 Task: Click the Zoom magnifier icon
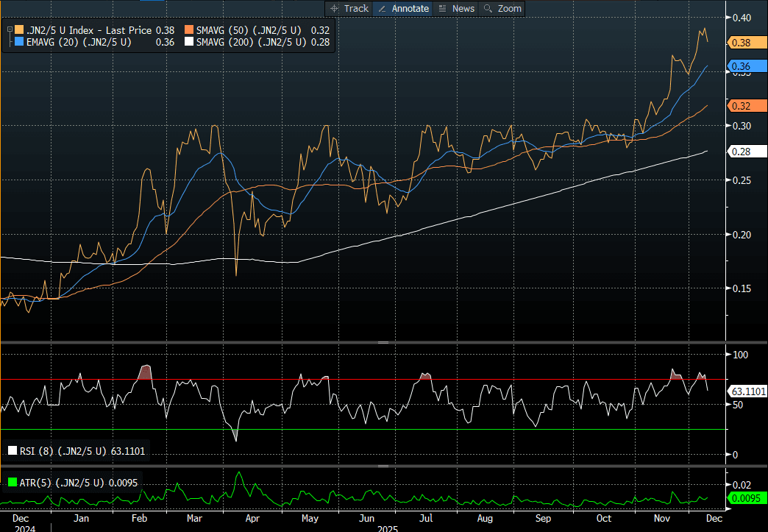pos(488,8)
